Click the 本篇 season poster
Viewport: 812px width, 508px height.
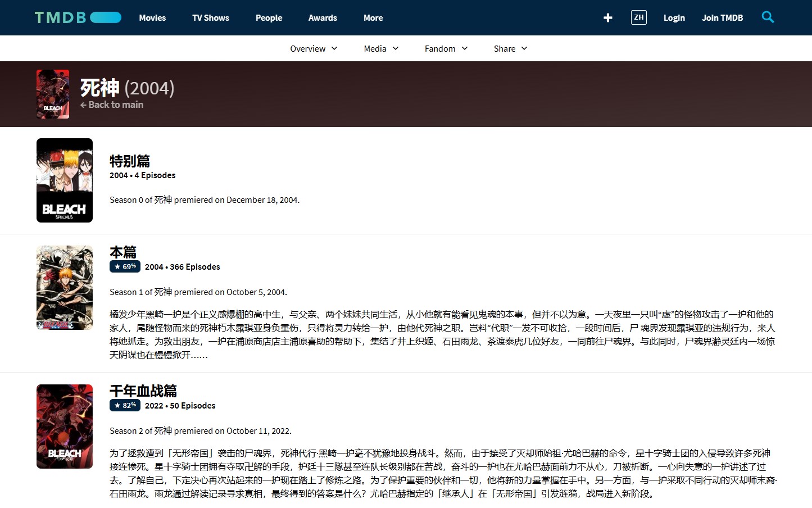tap(65, 288)
